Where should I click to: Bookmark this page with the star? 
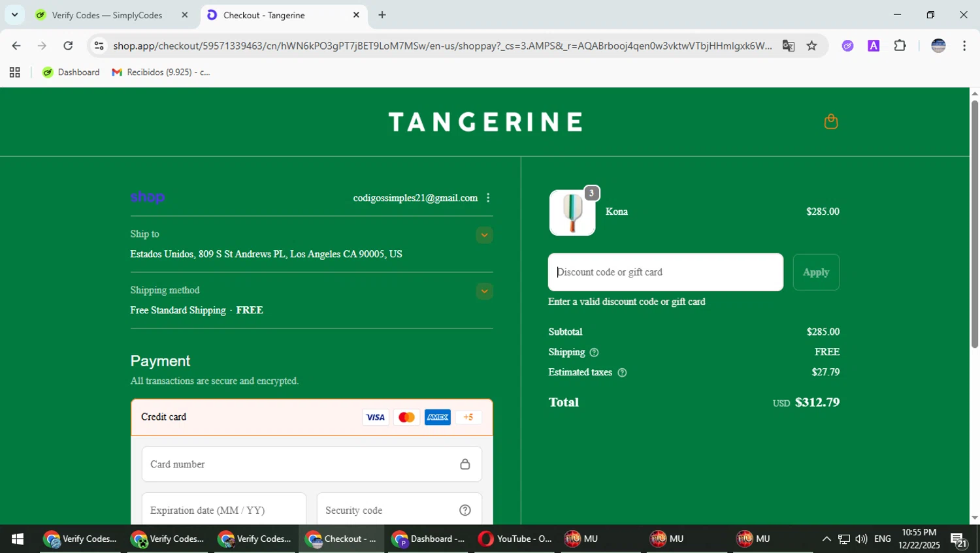[811, 46]
